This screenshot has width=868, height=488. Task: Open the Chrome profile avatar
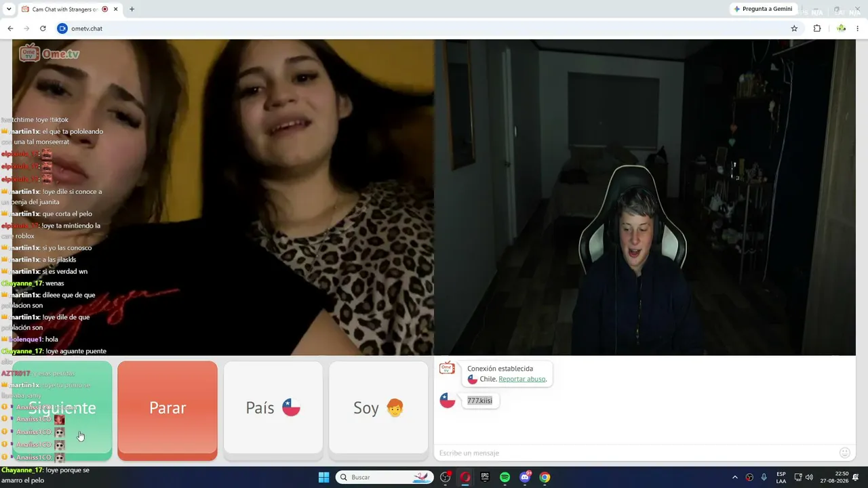coord(841,28)
